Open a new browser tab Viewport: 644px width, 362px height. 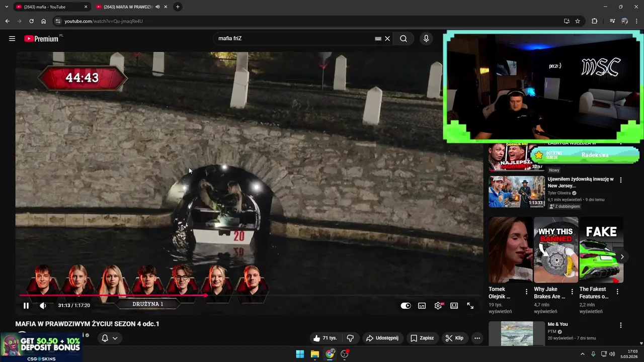178,7
